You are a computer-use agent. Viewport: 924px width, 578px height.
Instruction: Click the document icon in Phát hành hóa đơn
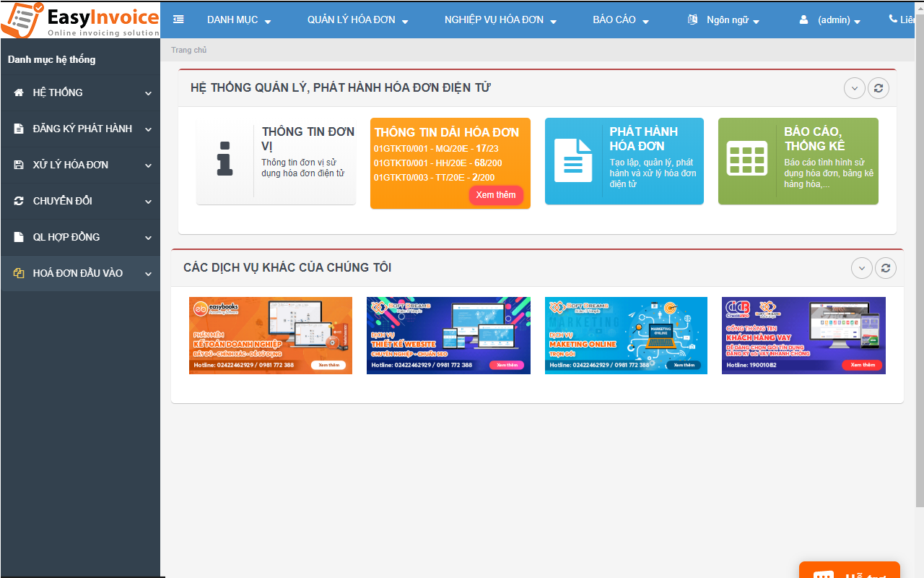point(572,160)
